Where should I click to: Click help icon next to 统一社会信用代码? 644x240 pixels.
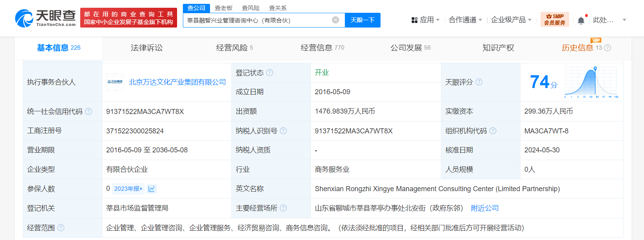tap(89, 112)
